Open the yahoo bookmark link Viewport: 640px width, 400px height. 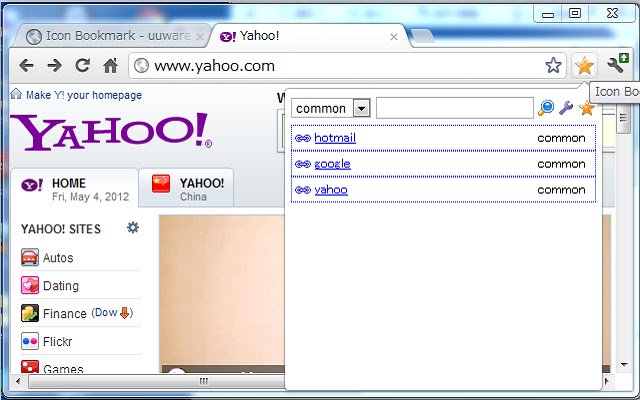tap(331, 190)
